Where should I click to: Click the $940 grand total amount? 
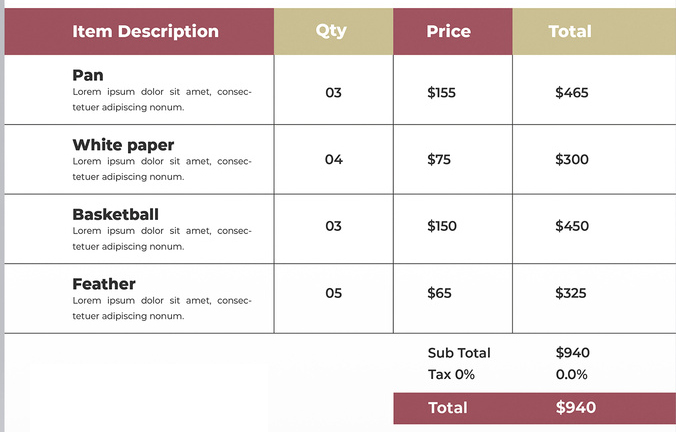[575, 407]
